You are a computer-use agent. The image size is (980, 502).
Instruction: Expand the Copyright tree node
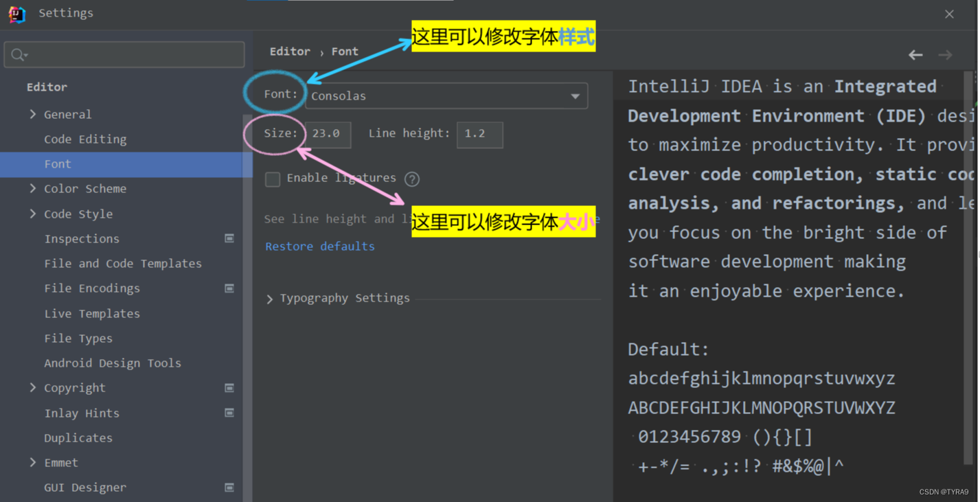coord(32,387)
